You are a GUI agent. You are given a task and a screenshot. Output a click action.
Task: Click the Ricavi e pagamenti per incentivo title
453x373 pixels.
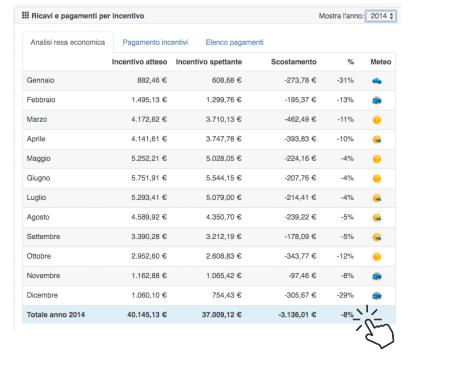(x=88, y=16)
